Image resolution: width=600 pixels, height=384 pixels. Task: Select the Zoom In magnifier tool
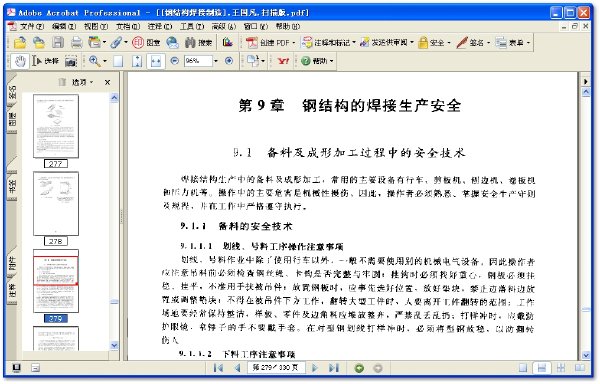(95, 61)
